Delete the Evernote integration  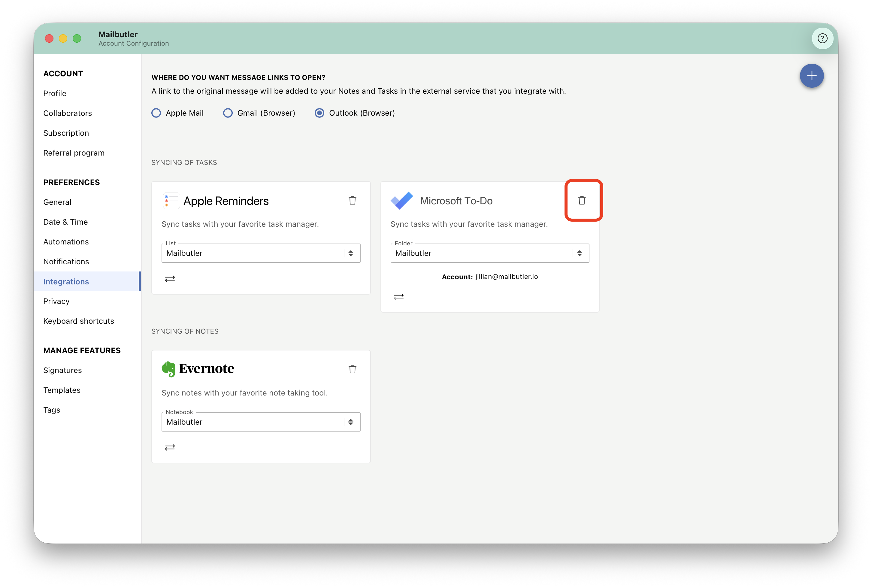352,369
